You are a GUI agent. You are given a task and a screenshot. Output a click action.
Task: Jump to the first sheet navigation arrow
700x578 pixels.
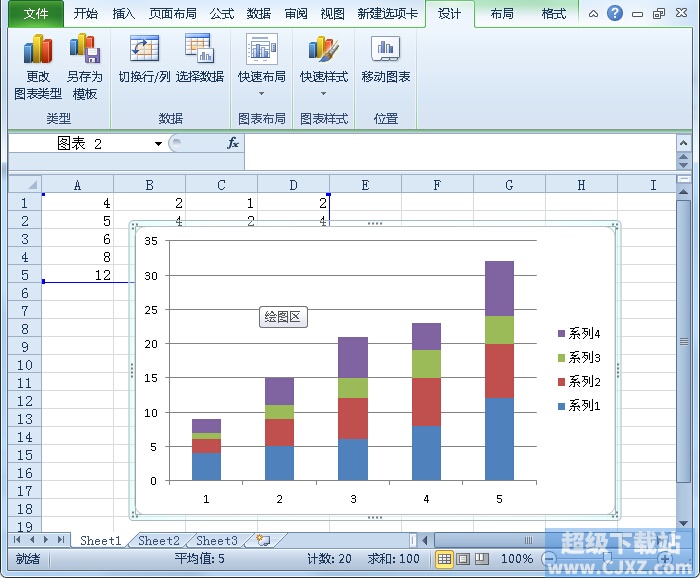tap(17, 540)
